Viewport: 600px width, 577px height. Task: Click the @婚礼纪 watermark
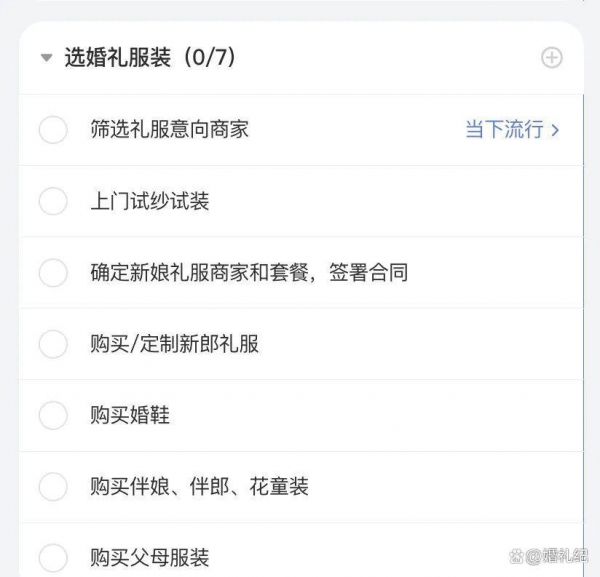tap(549, 556)
